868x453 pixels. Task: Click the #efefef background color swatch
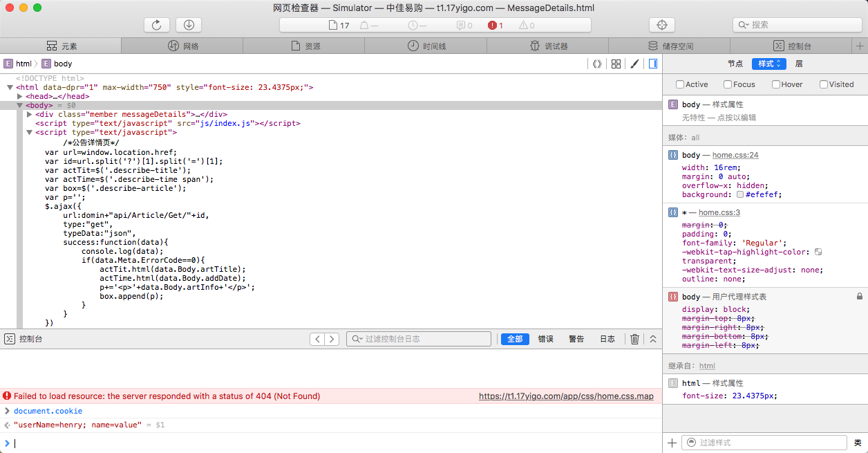pos(740,195)
